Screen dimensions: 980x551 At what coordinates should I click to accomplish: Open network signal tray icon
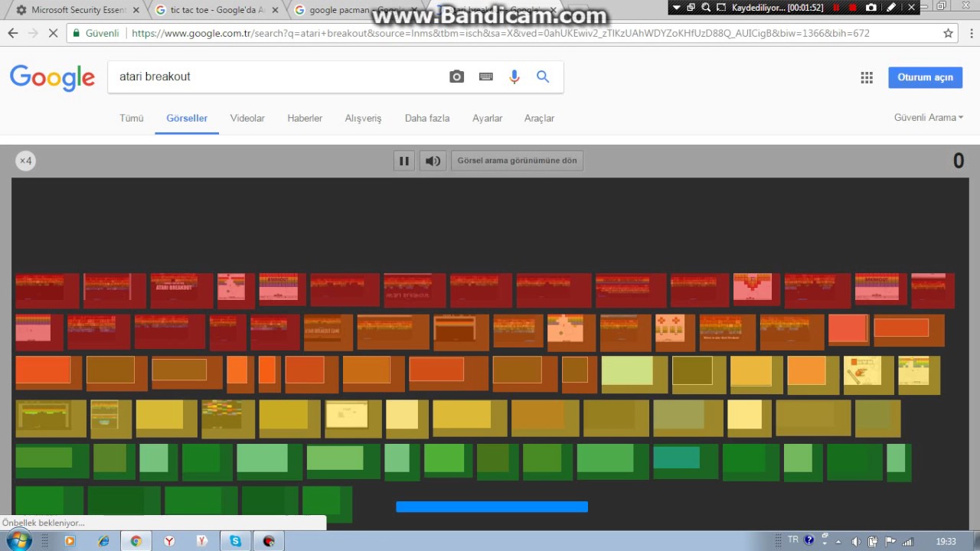(908, 542)
